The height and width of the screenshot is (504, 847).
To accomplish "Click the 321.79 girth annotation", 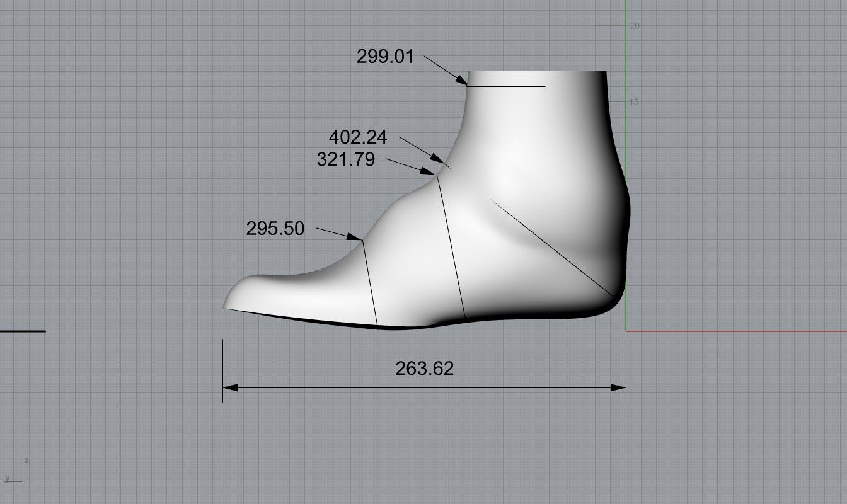I will click(x=345, y=159).
